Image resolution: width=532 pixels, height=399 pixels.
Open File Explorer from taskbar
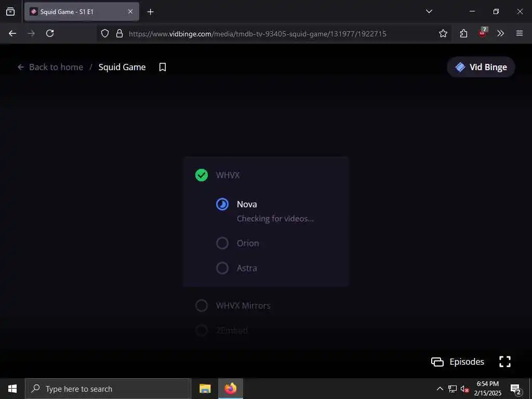point(205,389)
